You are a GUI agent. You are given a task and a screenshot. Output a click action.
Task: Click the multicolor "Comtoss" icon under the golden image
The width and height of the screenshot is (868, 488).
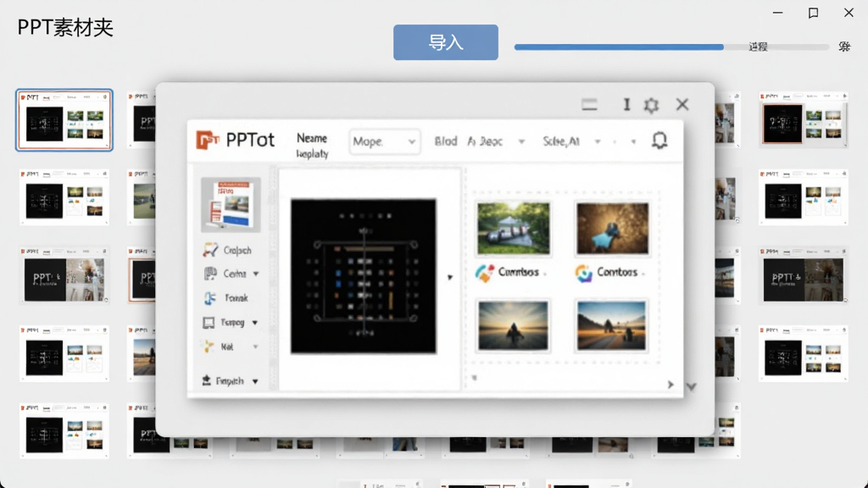click(x=583, y=273)
